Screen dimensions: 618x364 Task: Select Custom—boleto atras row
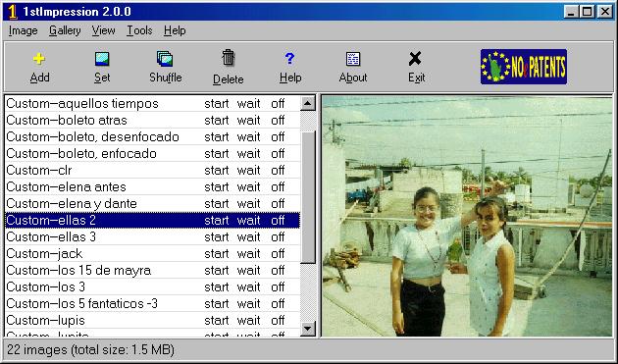coord(152,120)
